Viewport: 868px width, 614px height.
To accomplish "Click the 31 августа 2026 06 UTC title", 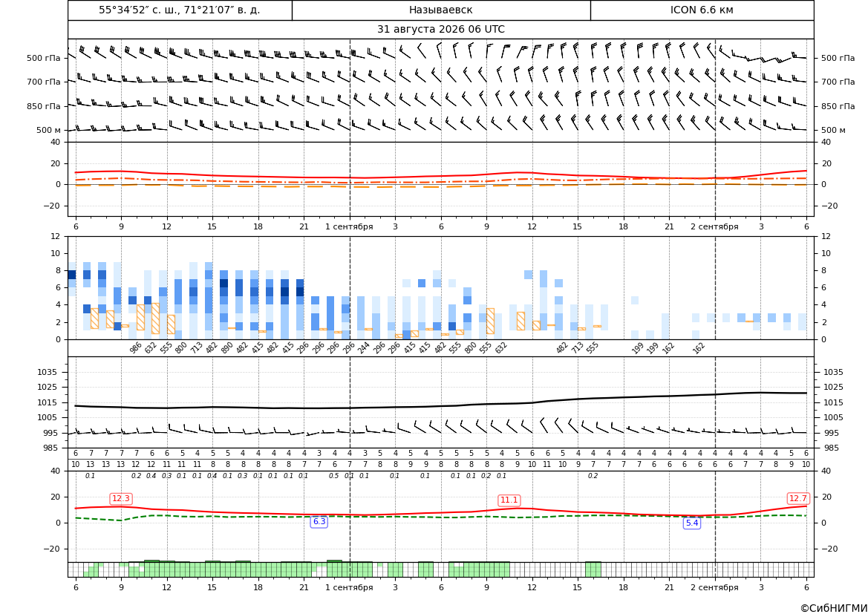I will (x=441, y=30).
